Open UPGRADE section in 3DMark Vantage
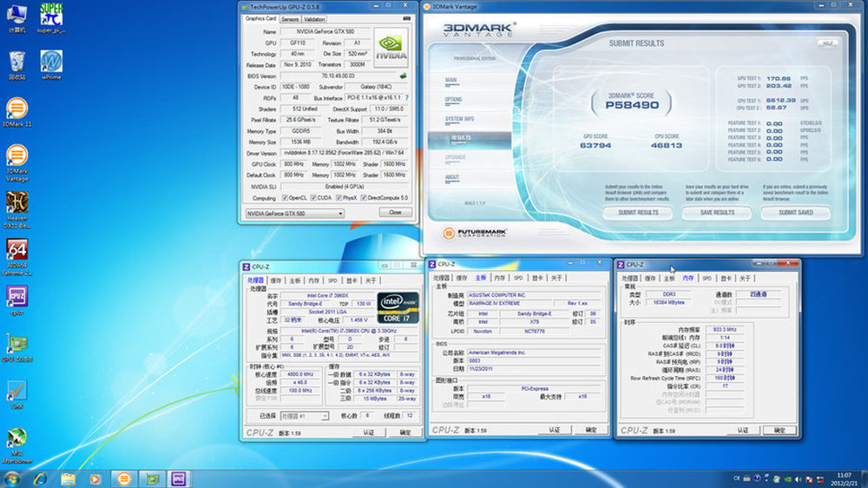This screenshot has width=868, height=488. click(x=456, y=158)
